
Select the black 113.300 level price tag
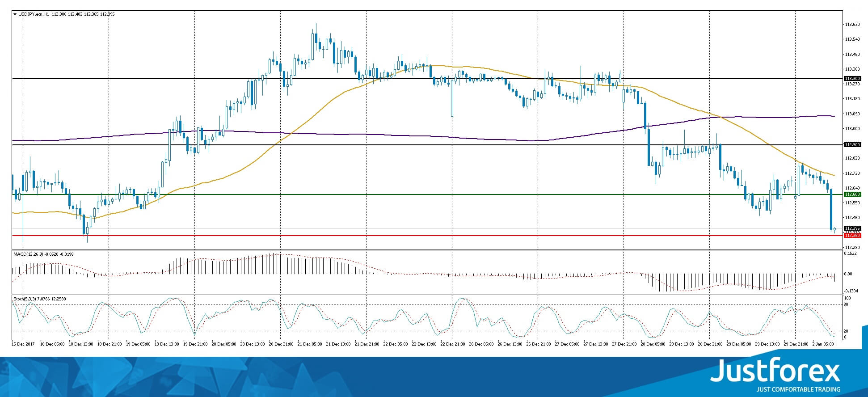point(852,79)
